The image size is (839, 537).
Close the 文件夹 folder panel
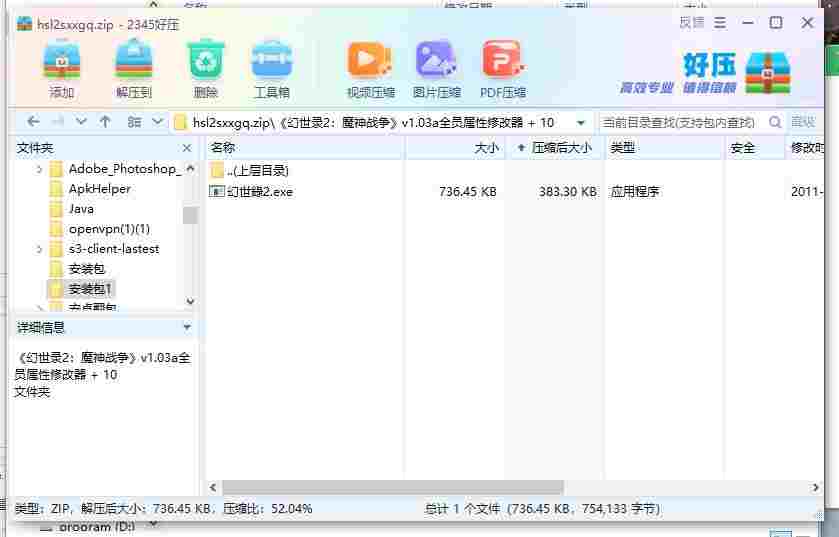pyautogui.click(x=187, y=148)
